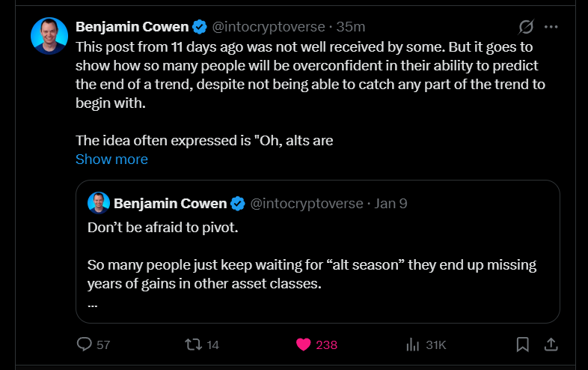
Task: Repost the tweet with 14 reposts
Action: click(193, 345)
